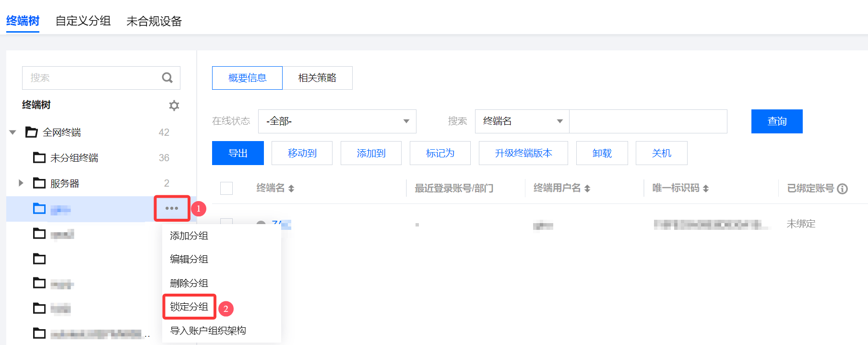Click the 查询 button
The image size is (868, 345).
[776, 121]
